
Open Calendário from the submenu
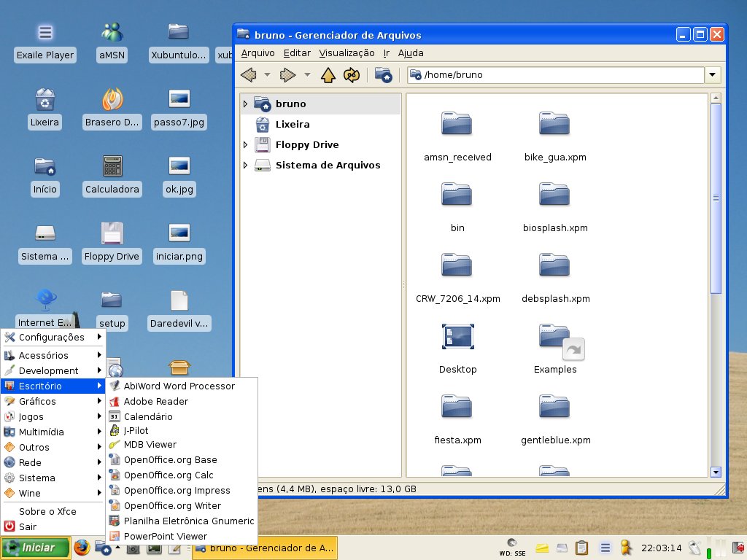tap(182, 416)
